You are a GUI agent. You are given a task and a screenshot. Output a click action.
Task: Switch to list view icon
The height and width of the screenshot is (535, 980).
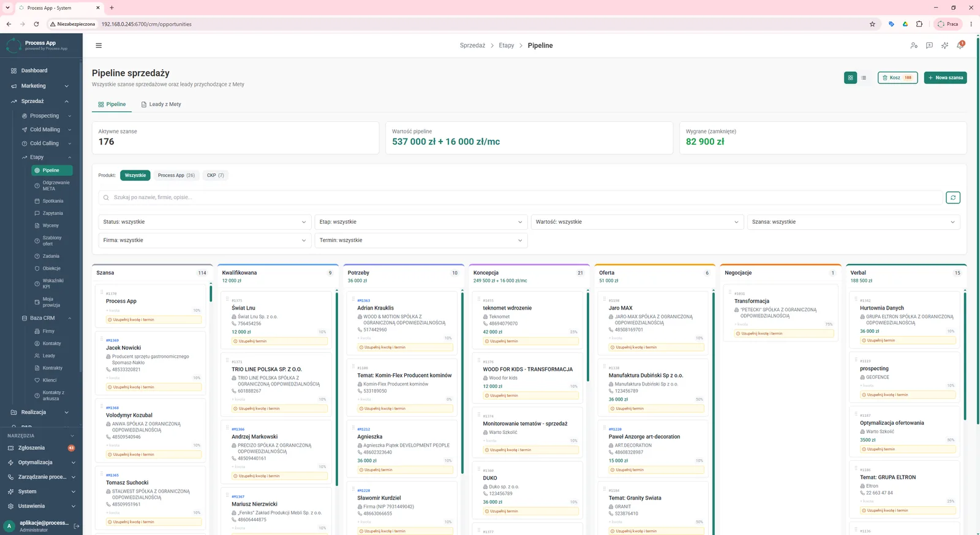tap(864, 78)
